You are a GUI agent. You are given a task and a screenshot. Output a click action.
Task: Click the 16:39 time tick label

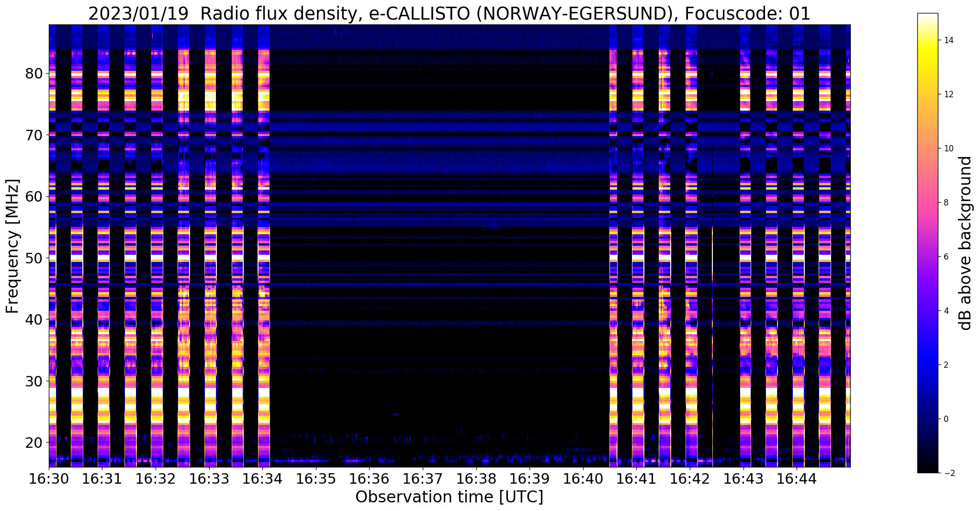[x=529, y=479]
